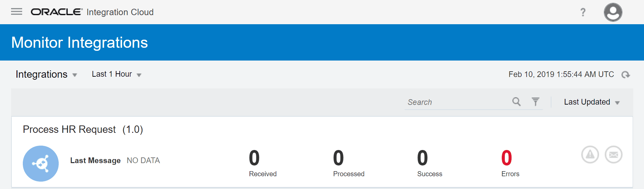Viewport: 644px width, 189px height.
Task: Open the Last 1 Hour time range dropdown
Action: 117,74
